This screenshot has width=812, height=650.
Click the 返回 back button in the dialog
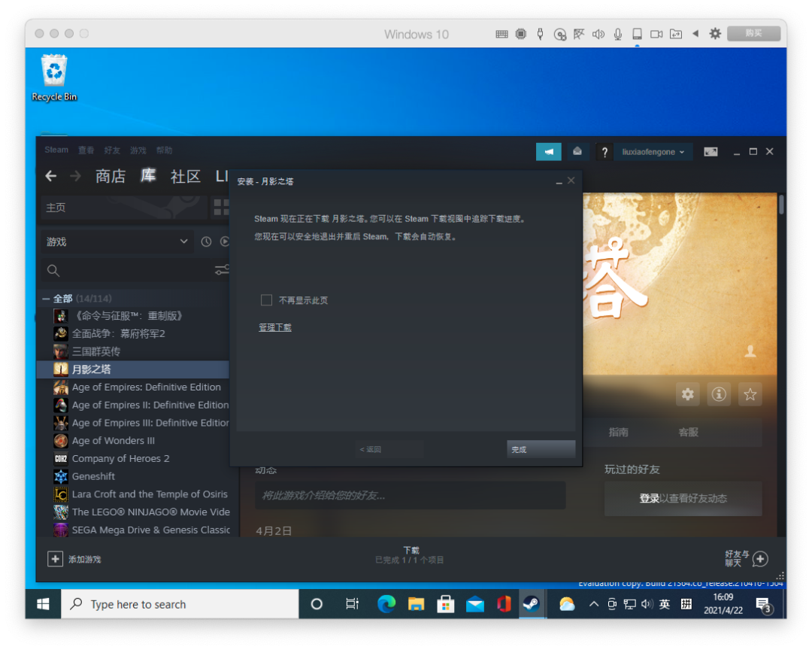[389, 449]
